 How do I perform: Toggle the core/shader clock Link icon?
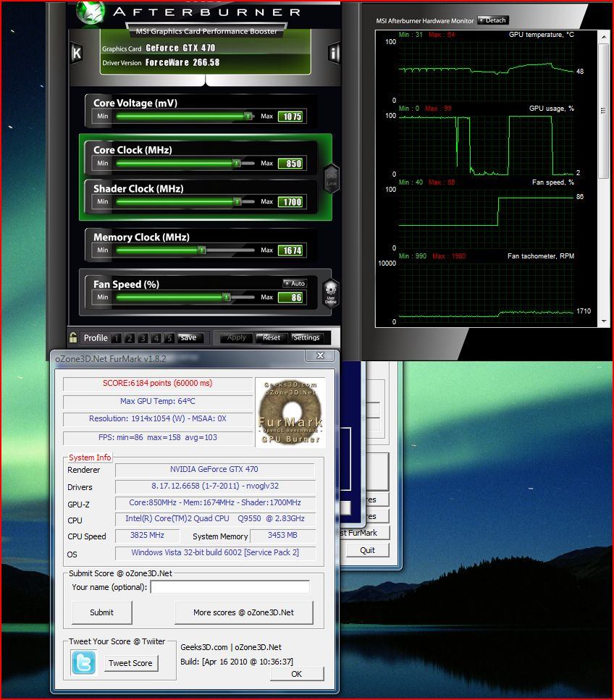(x=332, y=179)
